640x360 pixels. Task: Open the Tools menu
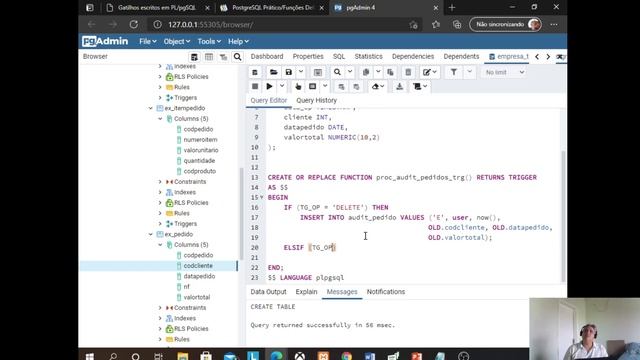209,42
